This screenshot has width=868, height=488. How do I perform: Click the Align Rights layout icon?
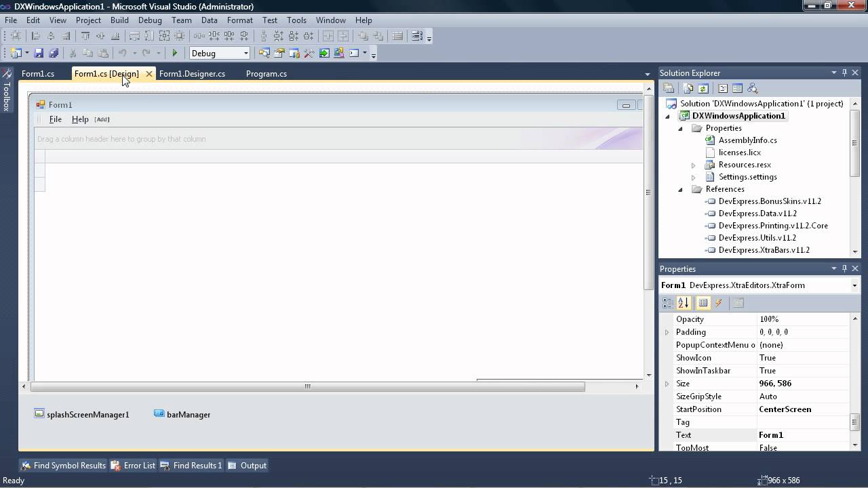tap(66, 36)
